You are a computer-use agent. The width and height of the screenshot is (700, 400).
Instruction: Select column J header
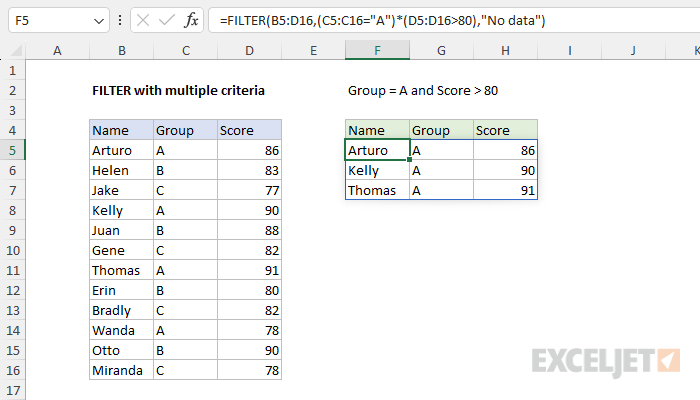(633, 50)
